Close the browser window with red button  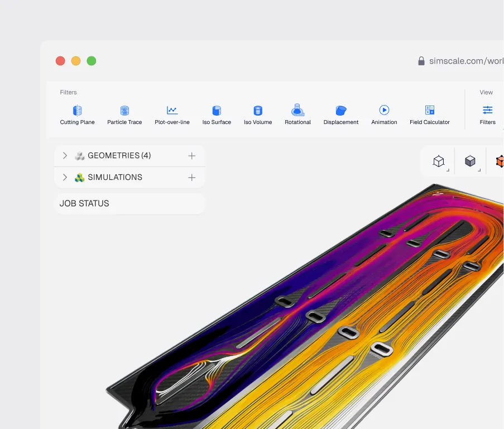(60, 61)
